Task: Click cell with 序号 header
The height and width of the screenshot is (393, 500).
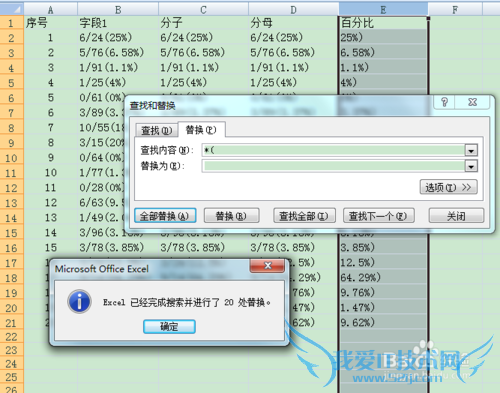Action: pyautogui.click(x=51, y=23)
